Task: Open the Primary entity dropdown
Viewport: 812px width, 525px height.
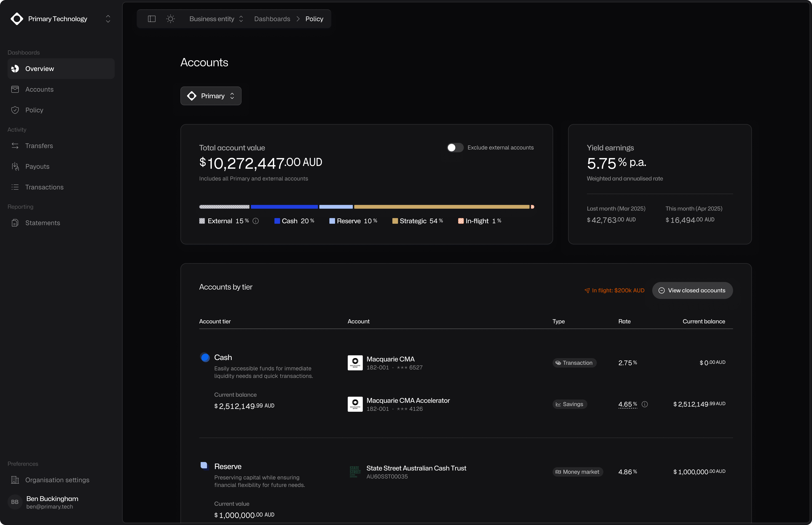Action: point(211,96)
